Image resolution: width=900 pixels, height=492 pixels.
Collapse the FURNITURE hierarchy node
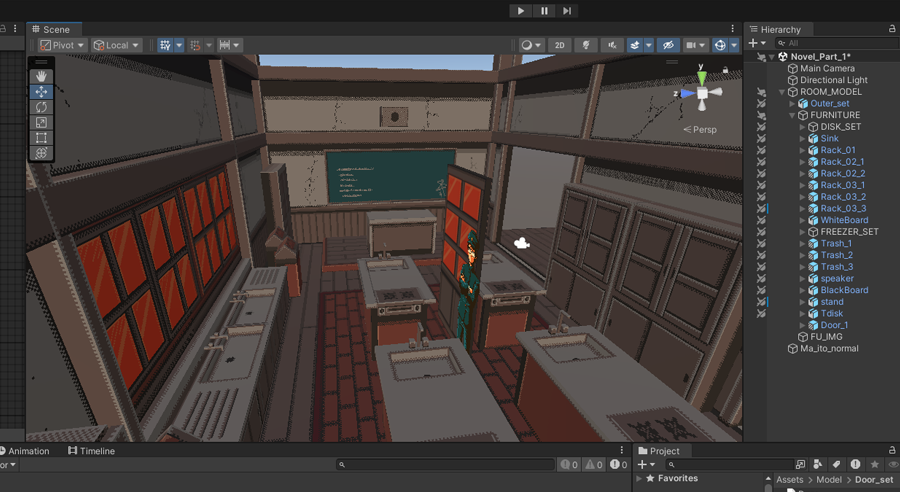tap(792, 116)
